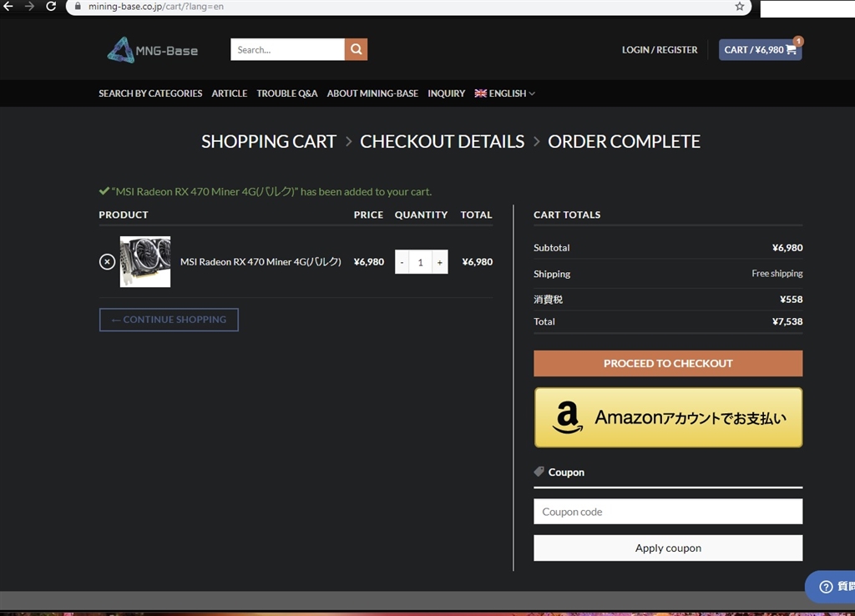Click the MNG-Base logo
Image resolution: width=855 pixels, height=616 pixels.
coord(152,50)
